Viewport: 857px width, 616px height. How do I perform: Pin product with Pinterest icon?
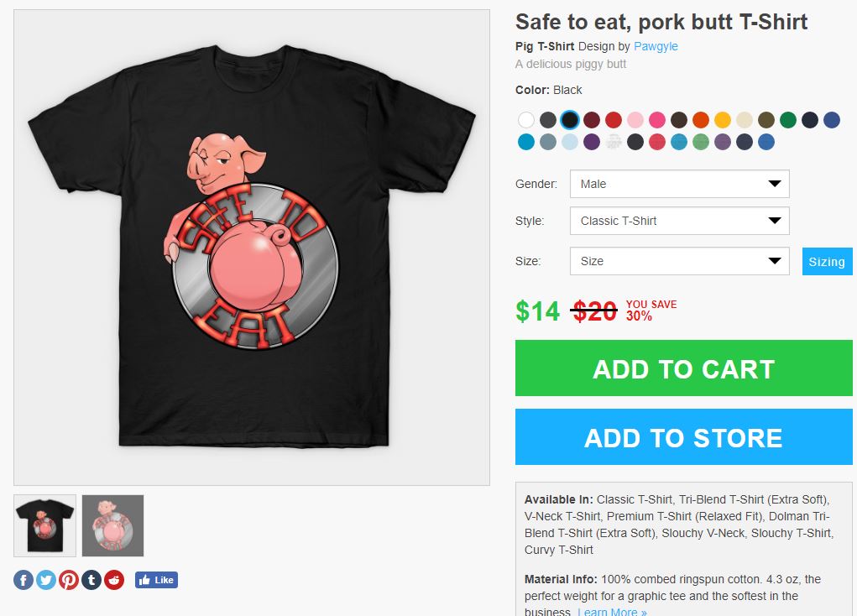69,580
